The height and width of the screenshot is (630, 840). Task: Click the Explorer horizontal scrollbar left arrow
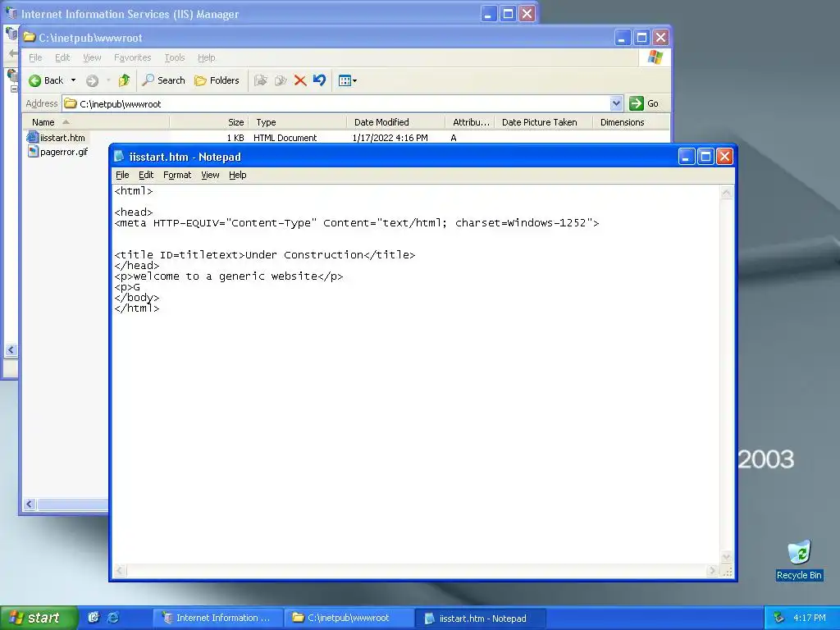coord(30,504)
